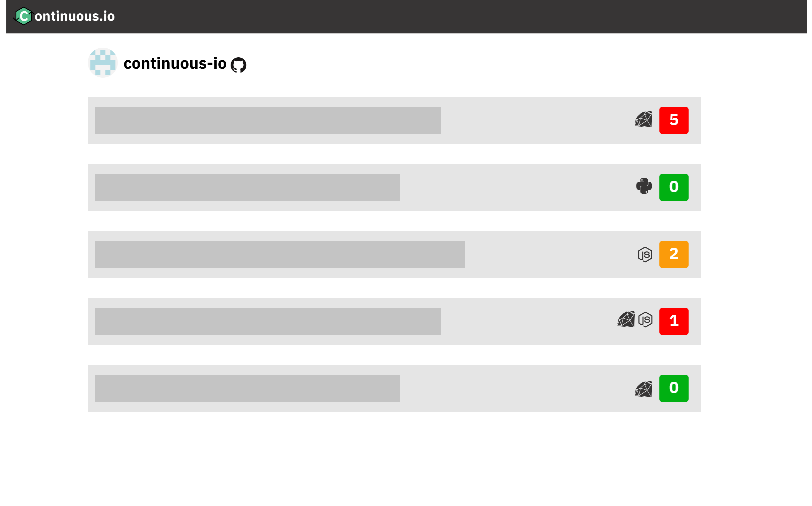This screenshot has width=812, height=506.
Task: Click the orange badge showing 2
Action: pos(674,254)
